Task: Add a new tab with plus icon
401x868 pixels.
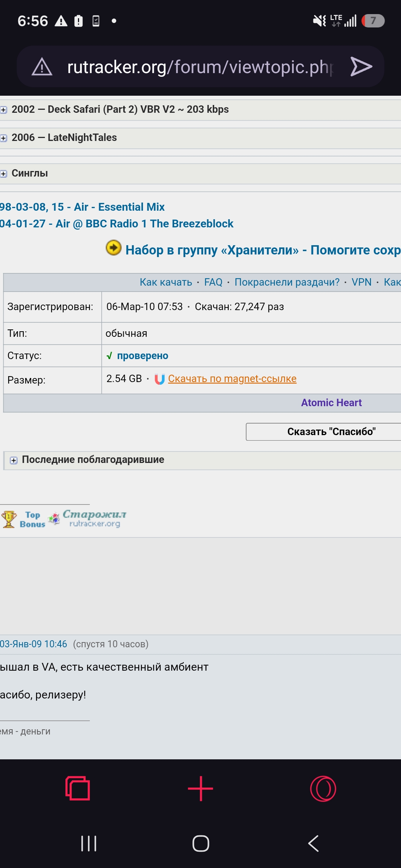Action: click(x=200, y=788)
